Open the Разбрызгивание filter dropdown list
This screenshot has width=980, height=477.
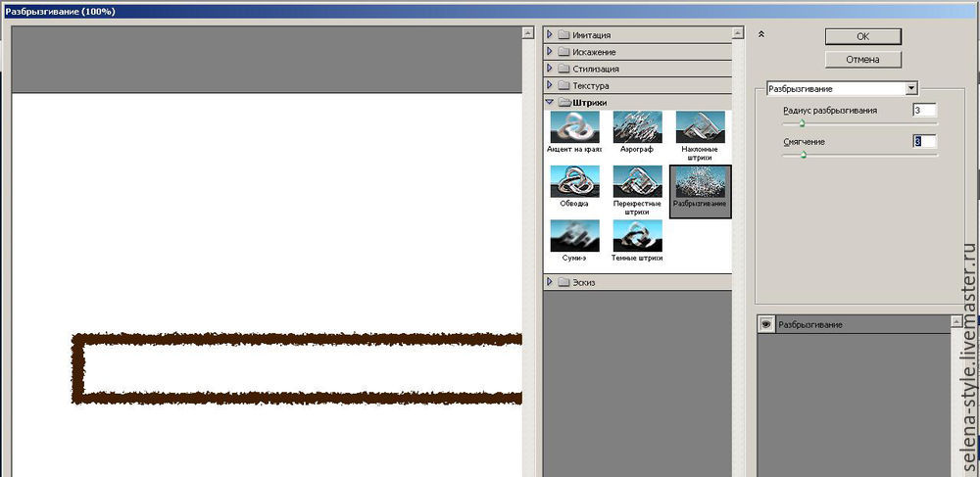pos(911,88)
